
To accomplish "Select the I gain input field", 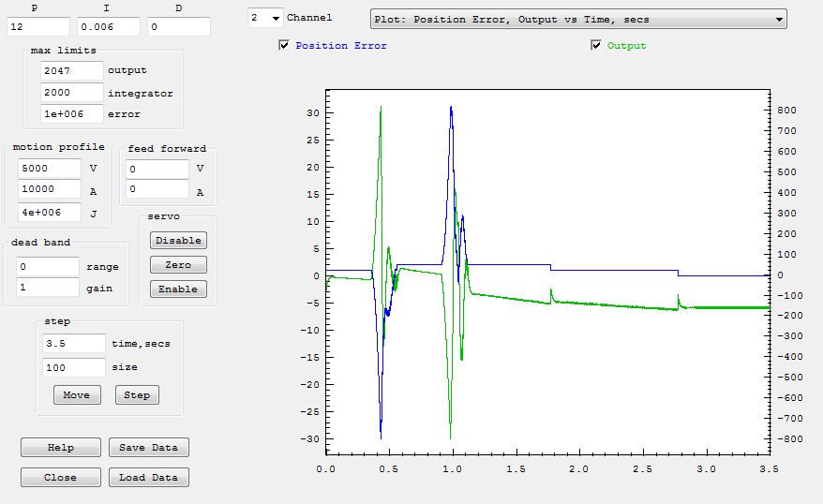I will click(108, 27).
